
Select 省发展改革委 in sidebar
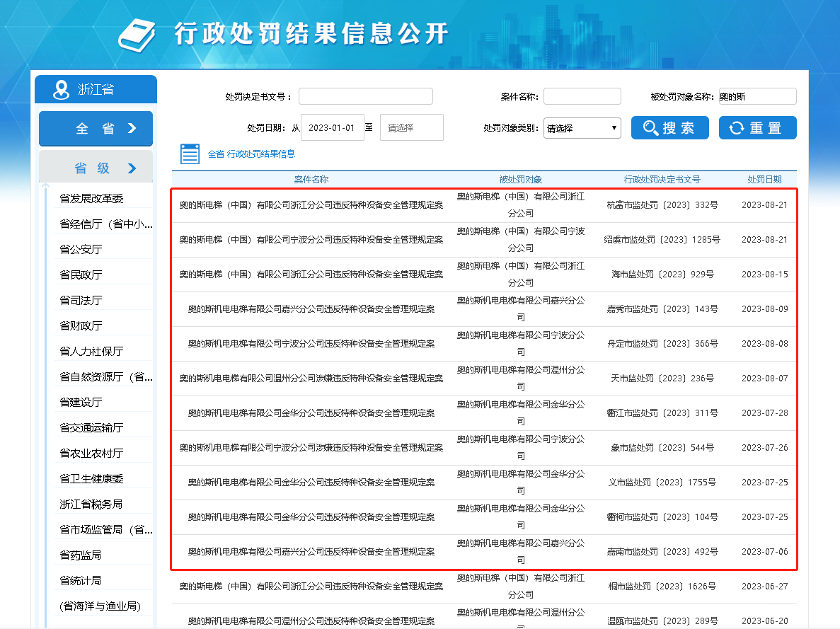(x=91, y=199)
